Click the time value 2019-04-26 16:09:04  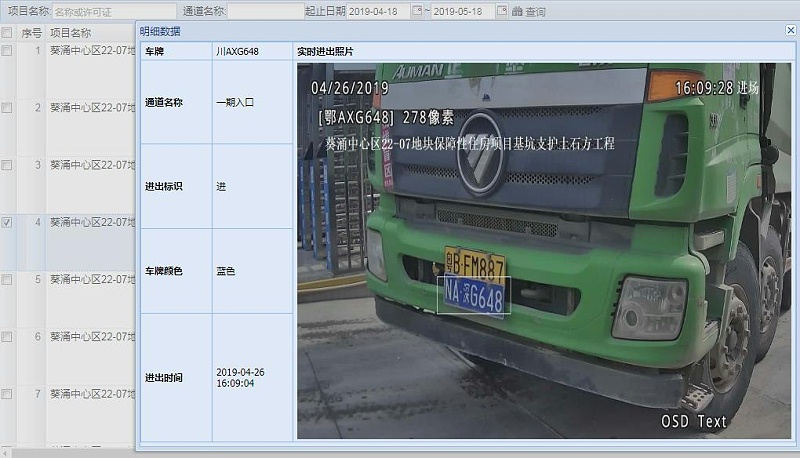click(240, 377)
